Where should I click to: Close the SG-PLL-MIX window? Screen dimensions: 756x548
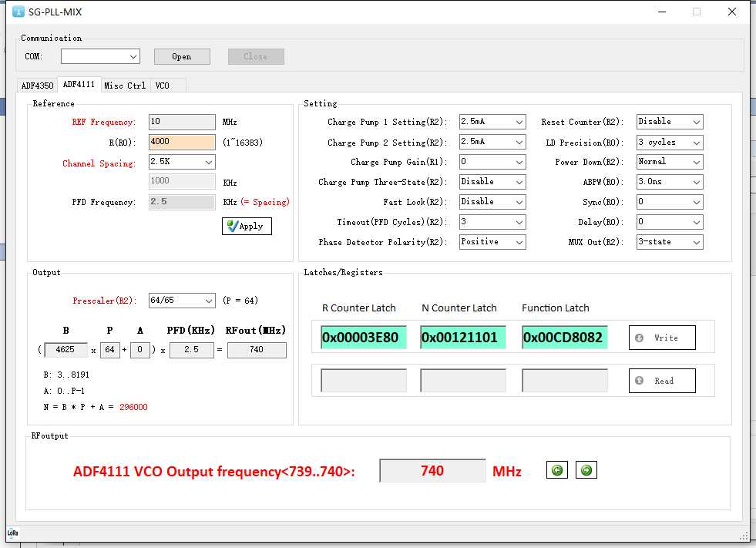732,12
